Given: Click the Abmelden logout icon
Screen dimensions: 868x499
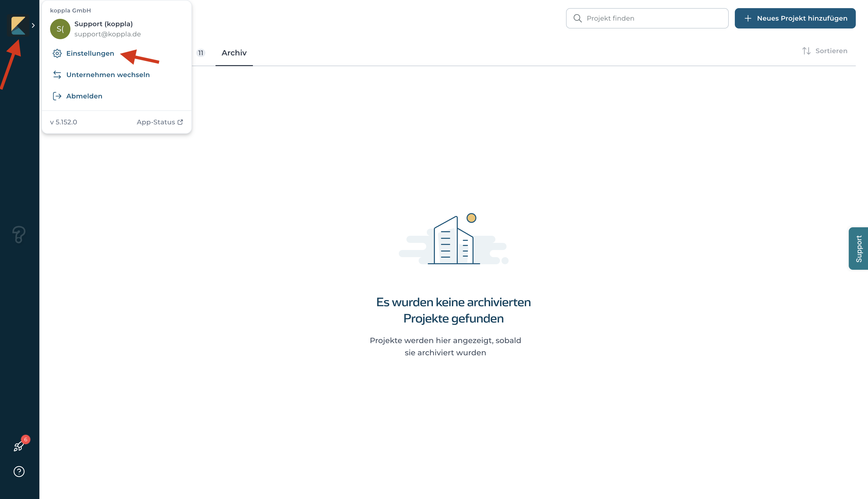Looking at the screenshot, I should [x=57, y=96].
